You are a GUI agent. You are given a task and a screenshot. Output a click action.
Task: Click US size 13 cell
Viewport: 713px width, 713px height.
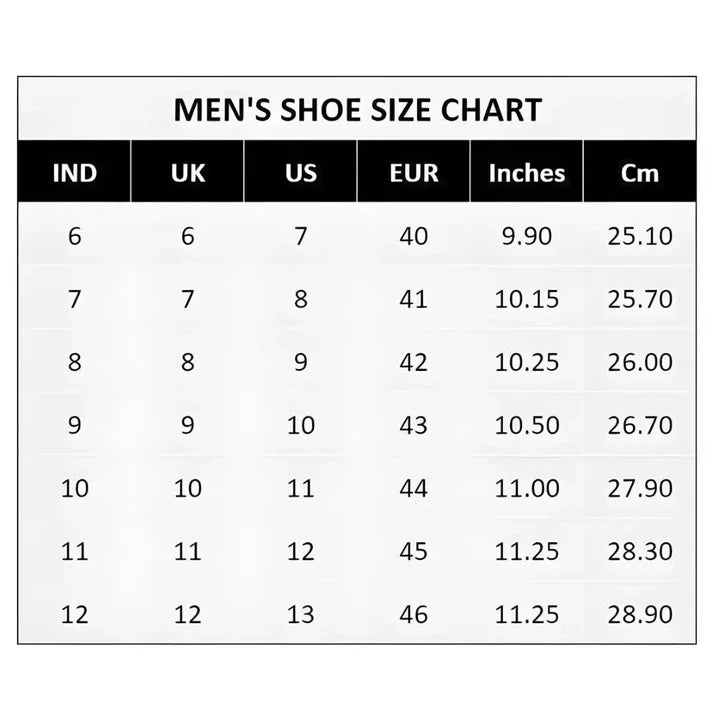point(301,615)
